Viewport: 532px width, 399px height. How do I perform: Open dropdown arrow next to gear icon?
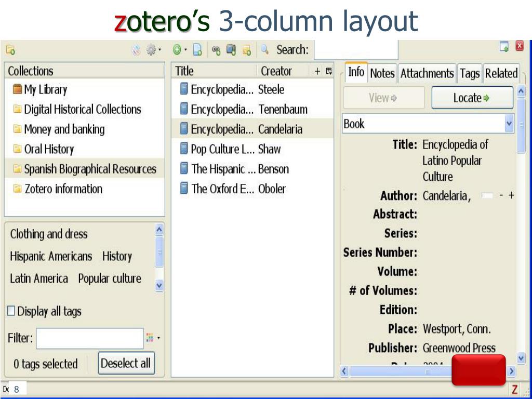coord(160,50)
